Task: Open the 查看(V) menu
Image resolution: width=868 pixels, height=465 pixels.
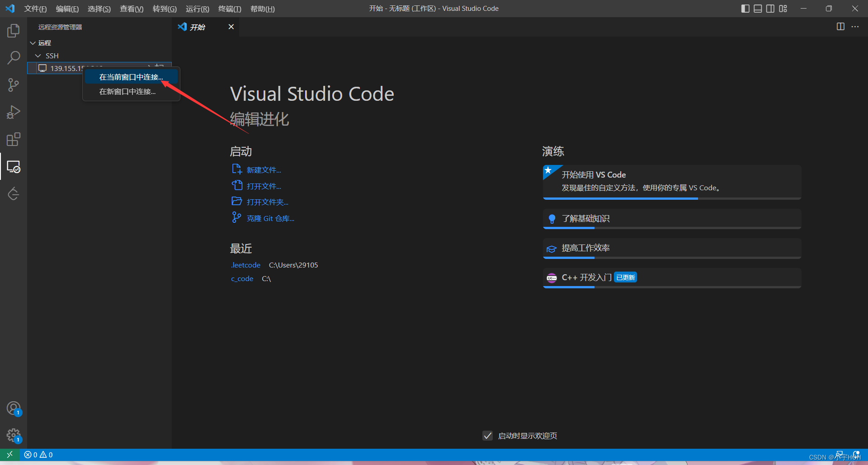Action: tap(132, 9)
